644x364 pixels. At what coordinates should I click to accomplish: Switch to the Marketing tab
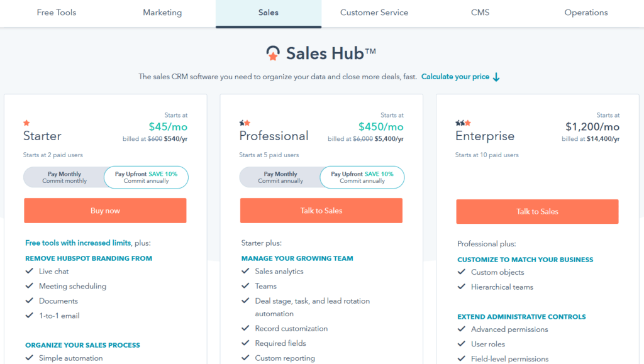point(162,13)
